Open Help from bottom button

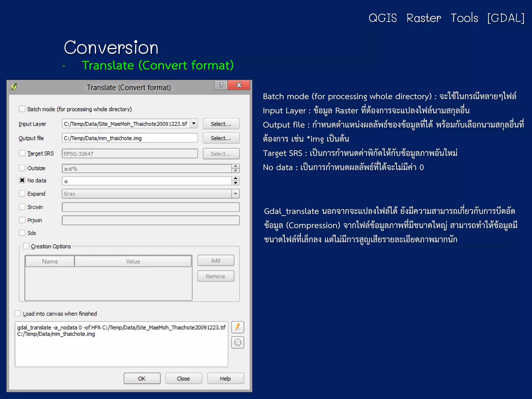coord(225,378)
